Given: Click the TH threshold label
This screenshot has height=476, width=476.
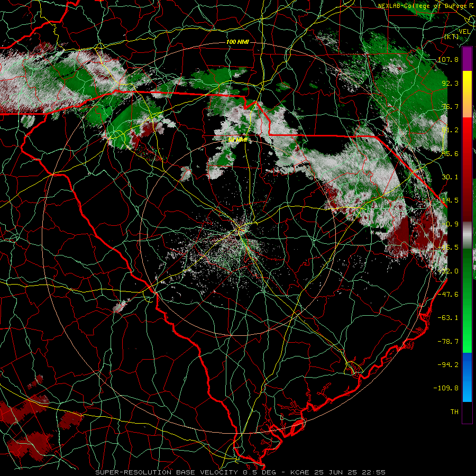Looking at the screenshot, I should pyautogui.click(x=454, y=411).
